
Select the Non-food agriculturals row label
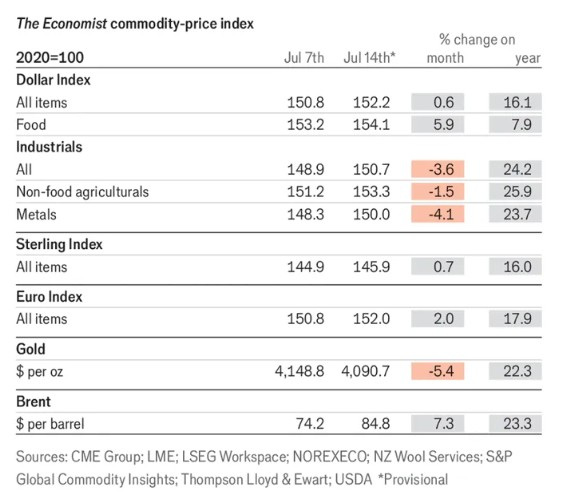point(83,192)
